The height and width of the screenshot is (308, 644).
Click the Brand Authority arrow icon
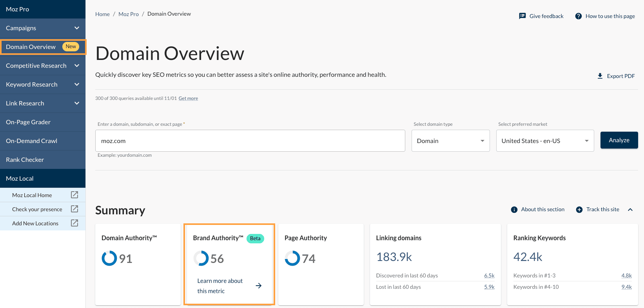pos(259,286)
